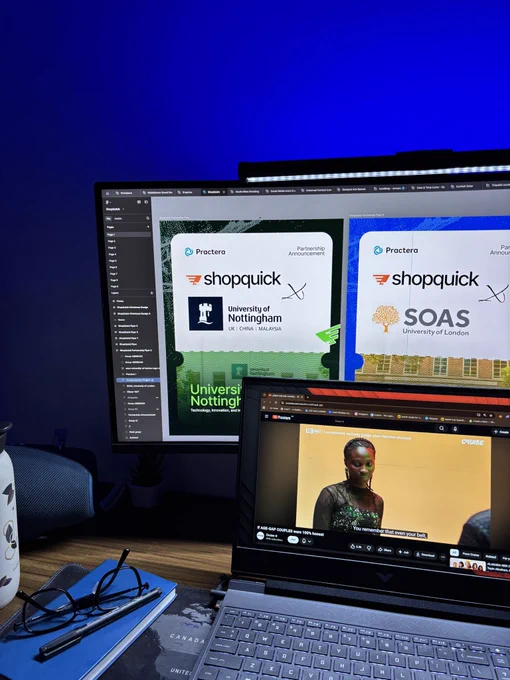Viewport: 510px width, 680px height.
Task: Select the Related filter chip
Action: (x=491, y=556)
